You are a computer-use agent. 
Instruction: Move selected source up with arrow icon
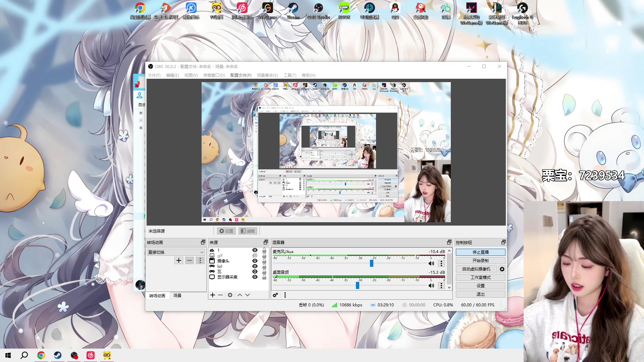click(x=239, y=295)
